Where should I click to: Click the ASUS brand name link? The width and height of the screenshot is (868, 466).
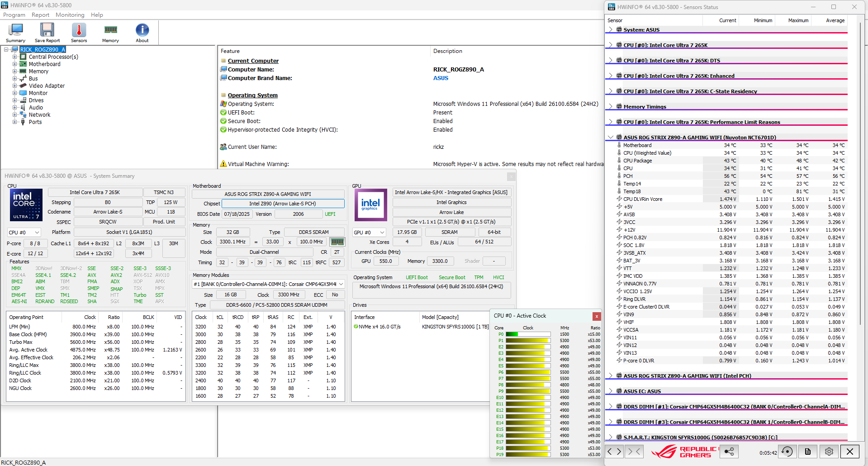441,78
